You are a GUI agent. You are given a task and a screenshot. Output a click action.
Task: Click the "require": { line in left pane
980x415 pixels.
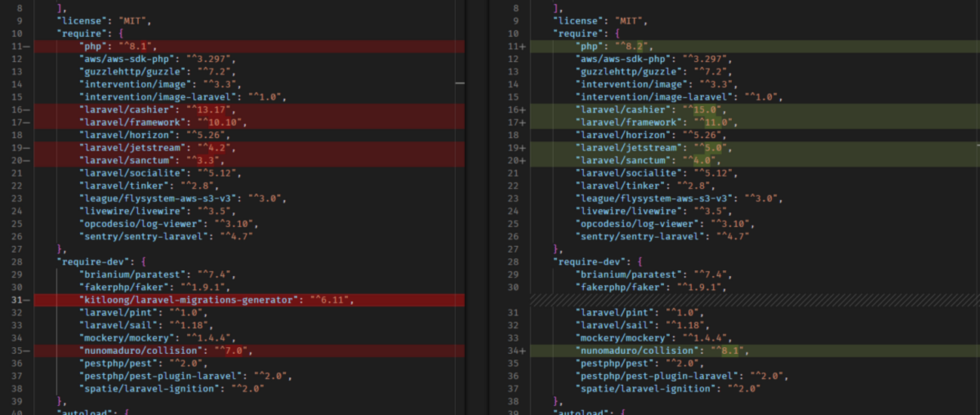(x=91, y=33)
